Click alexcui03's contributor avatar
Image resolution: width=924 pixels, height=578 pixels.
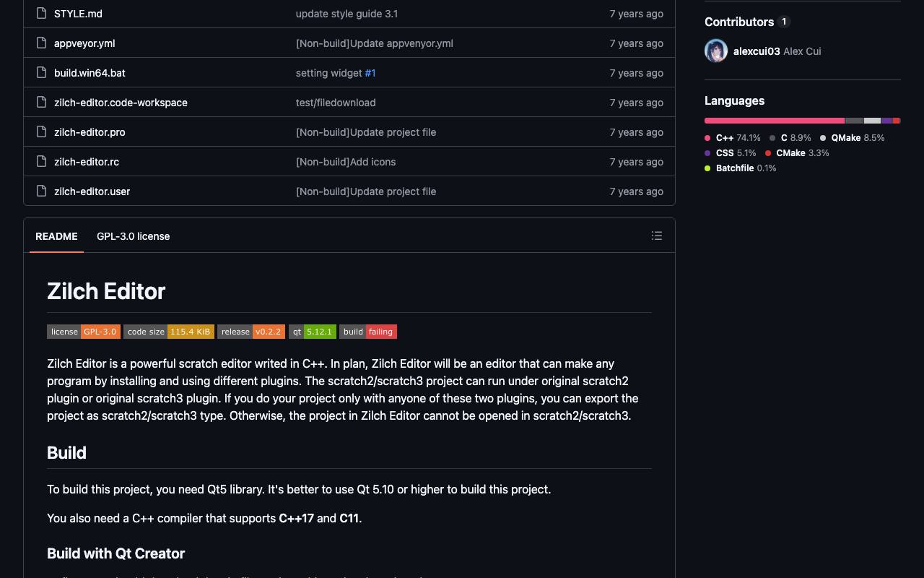716,51
